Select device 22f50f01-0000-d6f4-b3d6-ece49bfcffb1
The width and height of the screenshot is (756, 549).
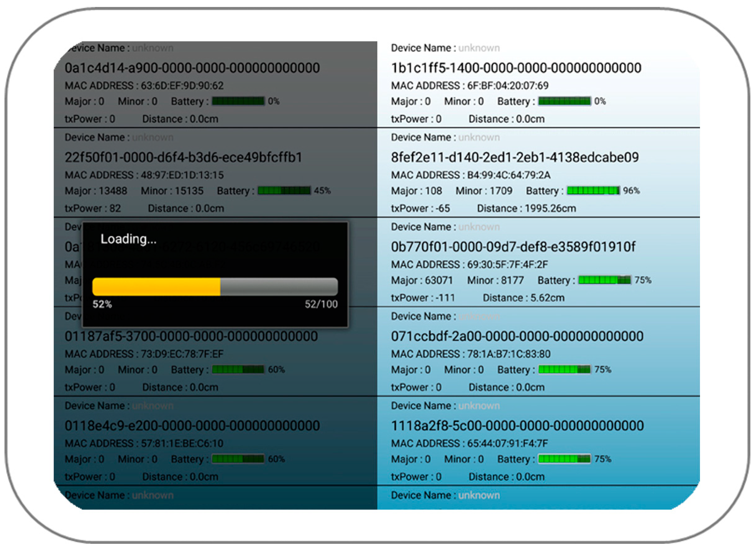pyautogui.click(x=183, y=157)
